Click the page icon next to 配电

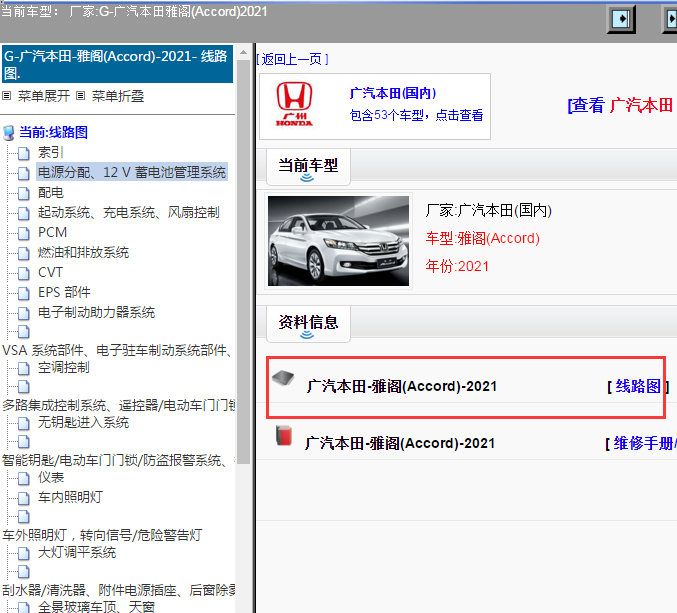click(24, 193)
